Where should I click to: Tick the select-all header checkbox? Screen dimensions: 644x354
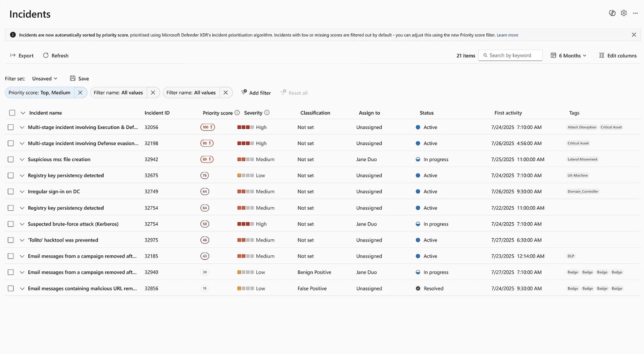(x=12, y=112)
